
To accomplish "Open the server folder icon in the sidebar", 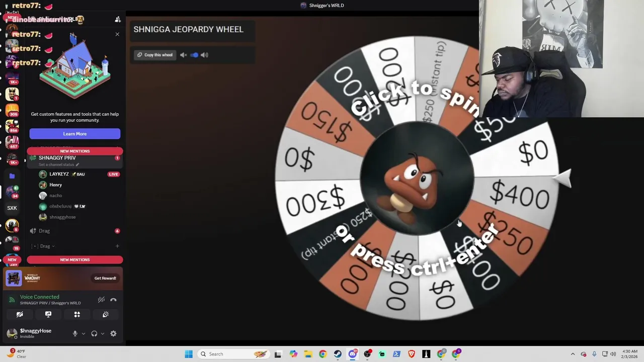I will (x=12, y=176).
